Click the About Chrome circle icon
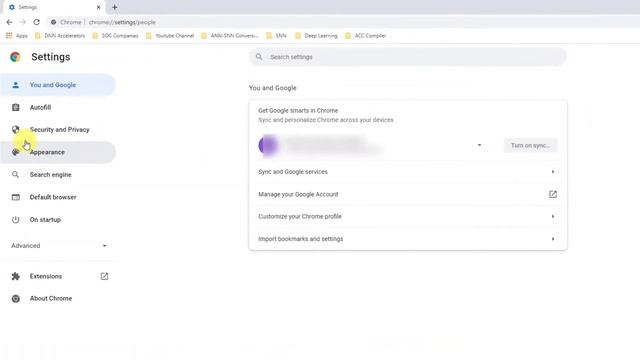This screenshot has width=640, height=360. pyautogui.click(x=16, y=299)
